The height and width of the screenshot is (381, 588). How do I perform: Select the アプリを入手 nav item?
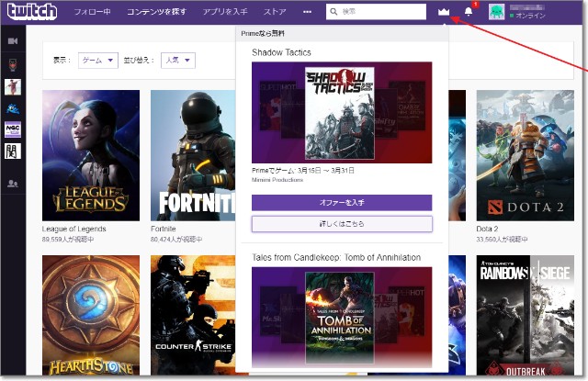(x=226, y=13)
